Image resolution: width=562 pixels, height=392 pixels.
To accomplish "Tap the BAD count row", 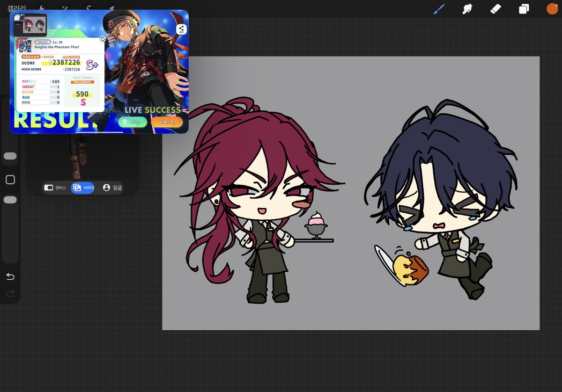I will click(x=41, y=97).
